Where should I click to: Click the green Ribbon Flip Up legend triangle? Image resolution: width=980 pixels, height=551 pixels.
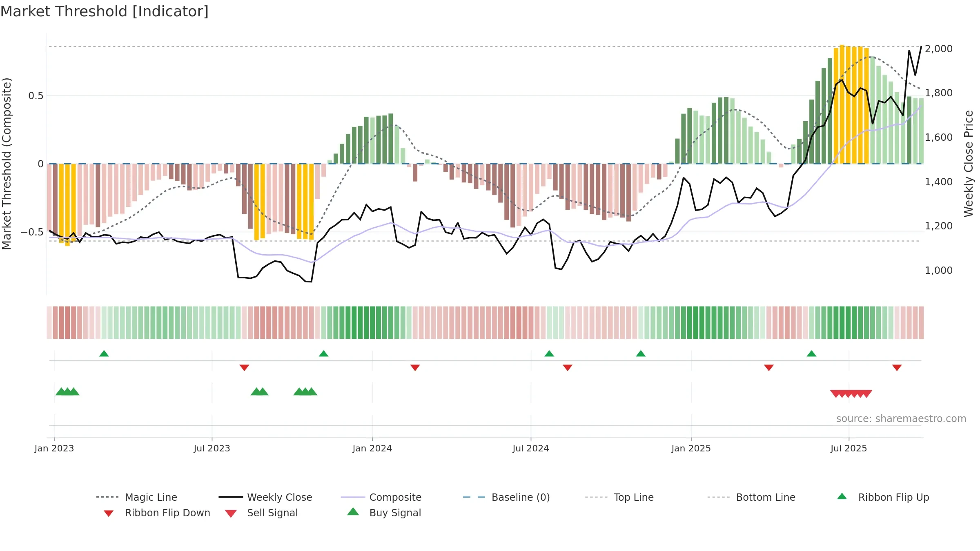(x=842, y=496)
